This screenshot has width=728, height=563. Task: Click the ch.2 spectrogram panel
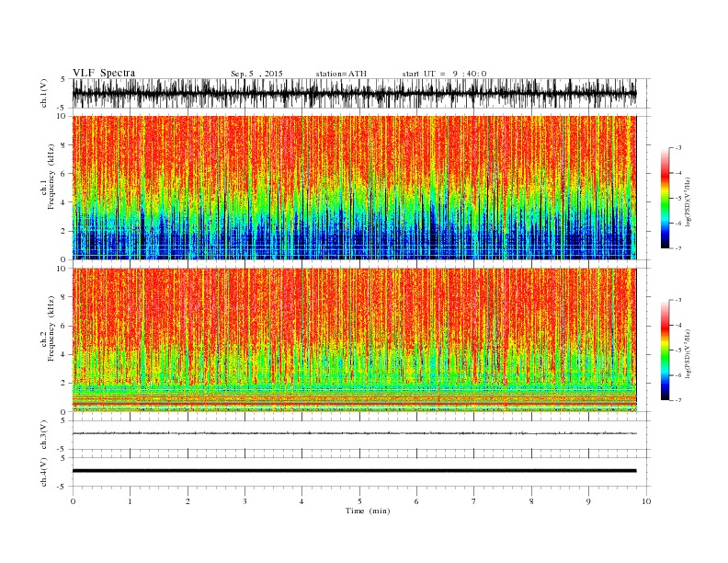[x=354, y=340]
